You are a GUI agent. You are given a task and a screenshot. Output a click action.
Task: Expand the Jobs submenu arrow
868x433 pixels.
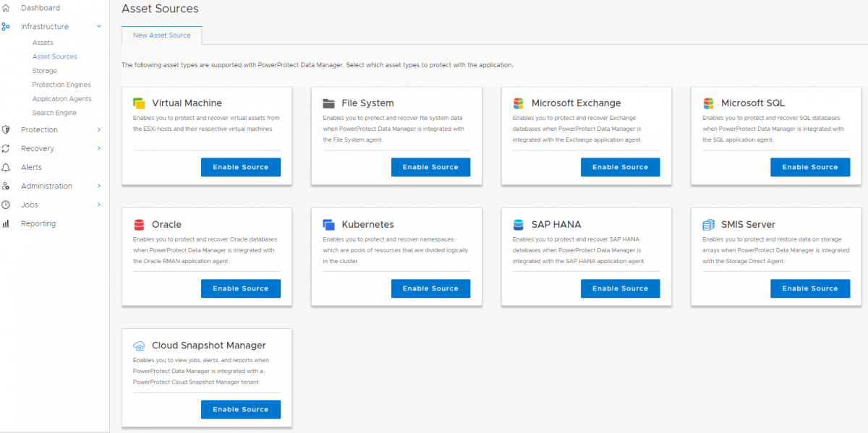[x=99, y=205]
